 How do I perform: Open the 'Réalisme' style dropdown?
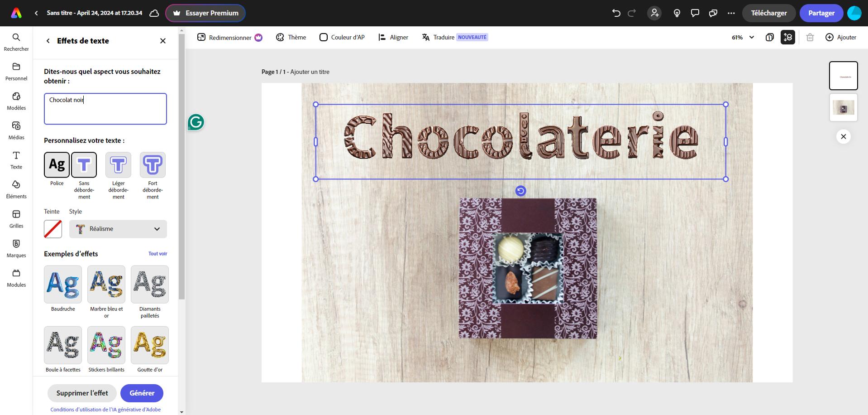click(x=118, y=229)
